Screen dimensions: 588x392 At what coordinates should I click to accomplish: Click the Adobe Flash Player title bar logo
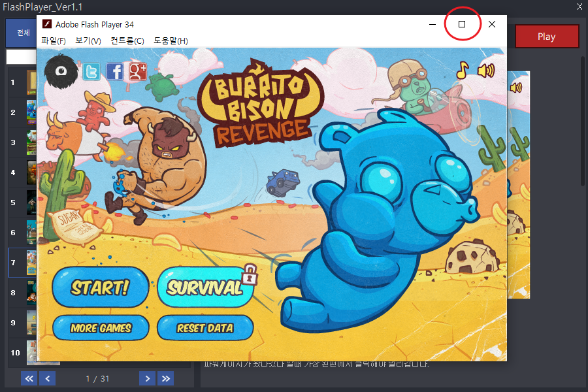47,24
